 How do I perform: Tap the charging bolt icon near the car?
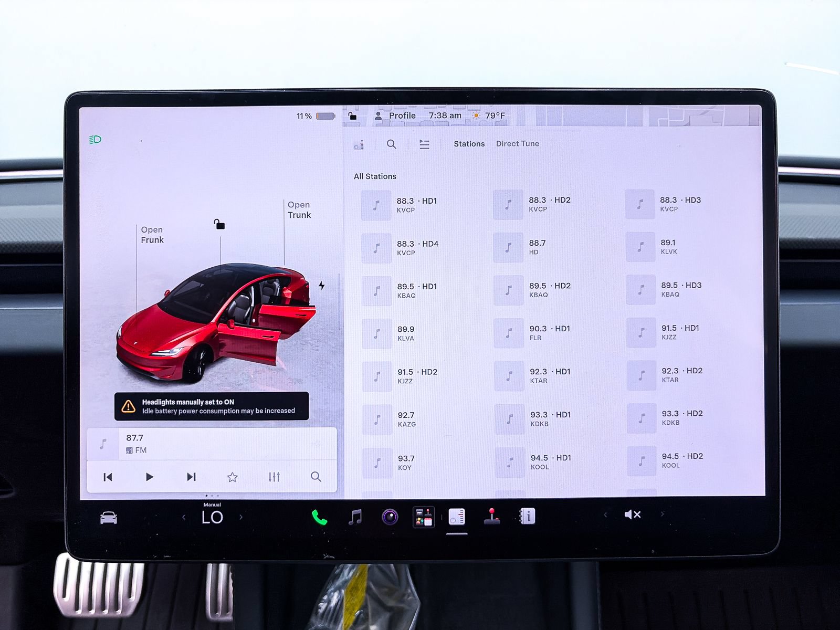(x=321, y=285)
